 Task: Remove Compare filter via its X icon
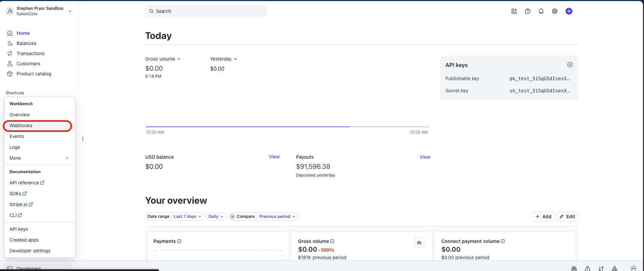(233, 217)
